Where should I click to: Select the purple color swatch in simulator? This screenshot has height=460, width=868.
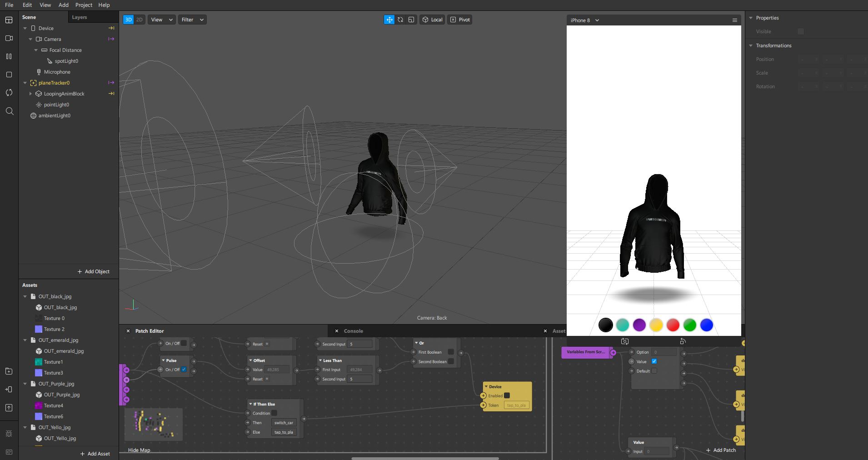(x=639, y=325)
